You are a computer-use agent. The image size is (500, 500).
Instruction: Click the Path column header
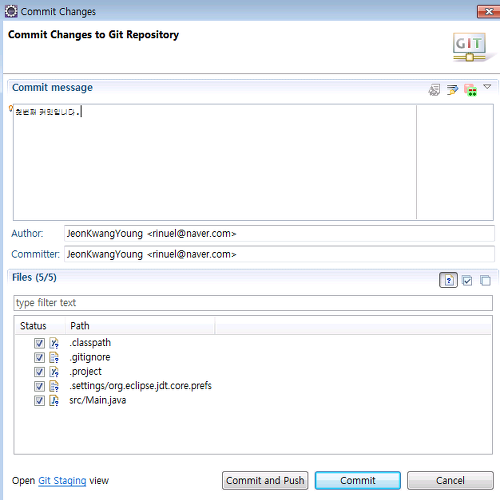140,326
